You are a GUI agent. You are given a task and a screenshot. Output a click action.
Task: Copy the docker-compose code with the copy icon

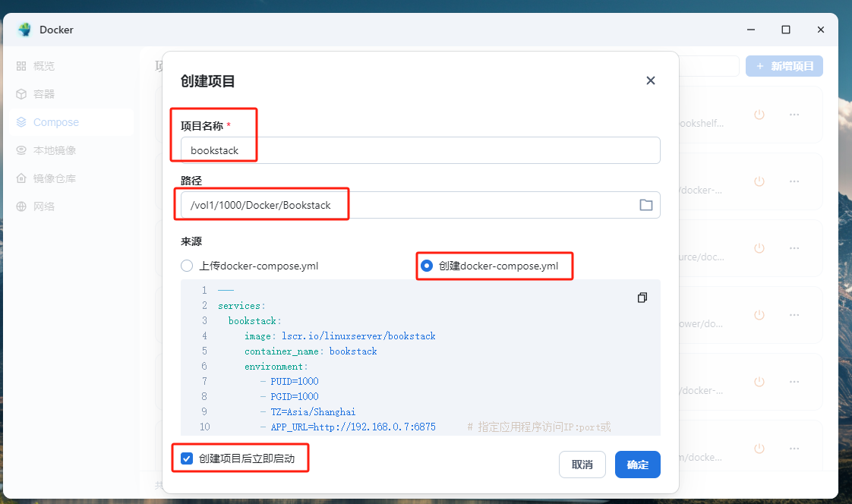(x=642, y=298)
